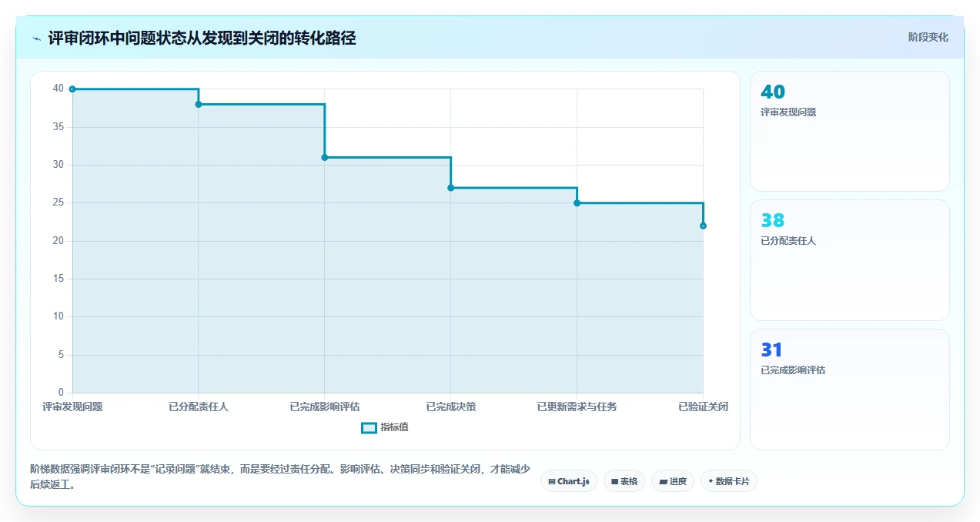
Task: Click the 指标值 legend color box
Action: point(369,427)
